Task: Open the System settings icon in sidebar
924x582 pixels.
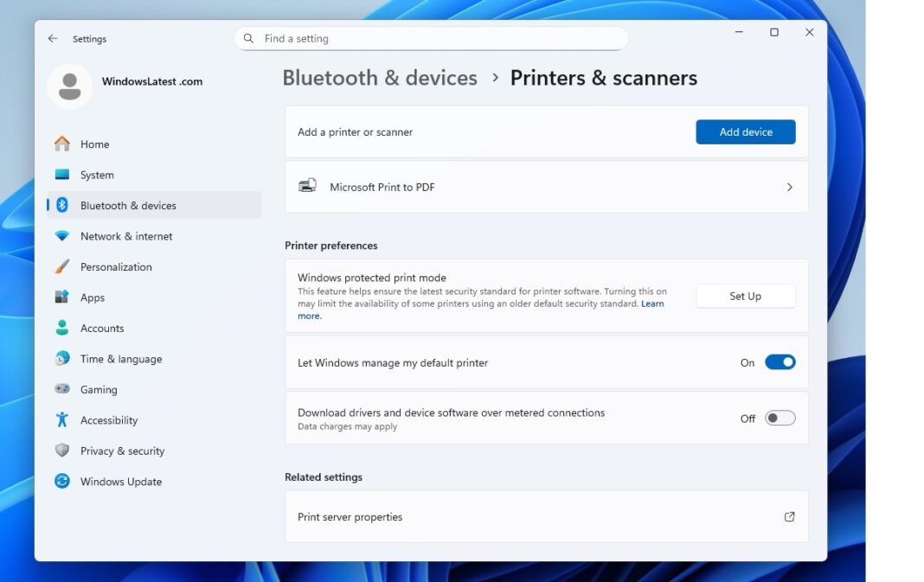Action: (x=61, y=175)
